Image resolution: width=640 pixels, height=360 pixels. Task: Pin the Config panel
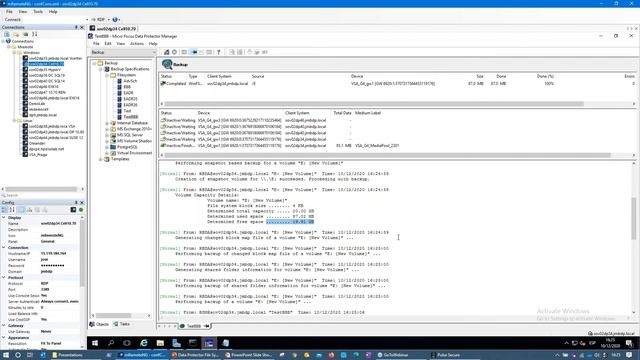(x=76, y=202)
